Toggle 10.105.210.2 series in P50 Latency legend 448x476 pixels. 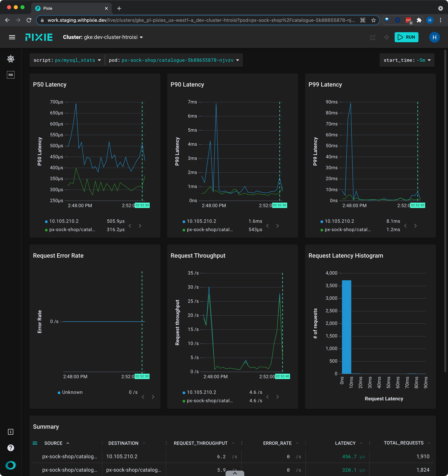[x=64, y=221]
